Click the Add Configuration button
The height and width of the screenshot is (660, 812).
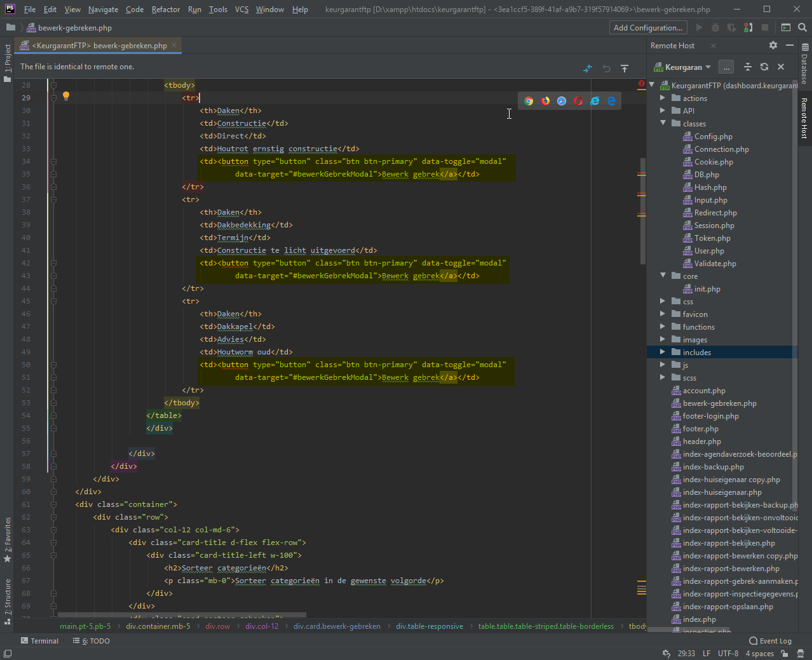click(647, 27)
